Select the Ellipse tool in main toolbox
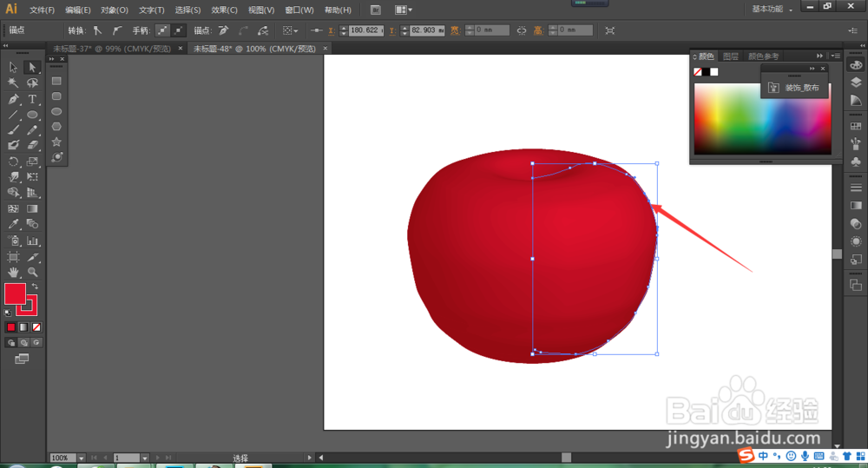The height and width of the screenshot is (468, 868). [32, 115]
